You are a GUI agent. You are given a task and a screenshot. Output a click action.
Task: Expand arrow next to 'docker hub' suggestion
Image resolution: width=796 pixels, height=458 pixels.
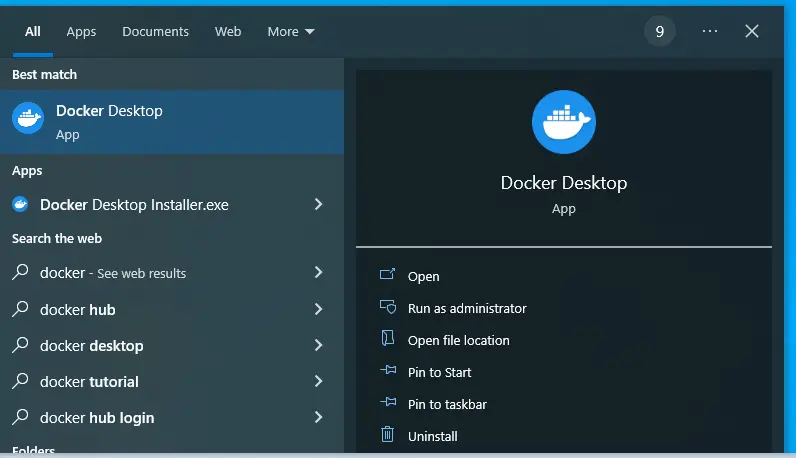coord(318,309)
